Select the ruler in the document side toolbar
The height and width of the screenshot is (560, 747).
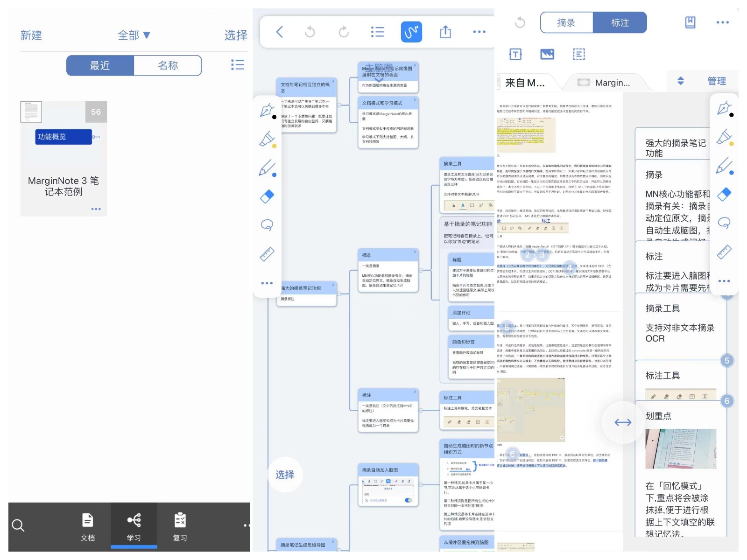(724, 252)
